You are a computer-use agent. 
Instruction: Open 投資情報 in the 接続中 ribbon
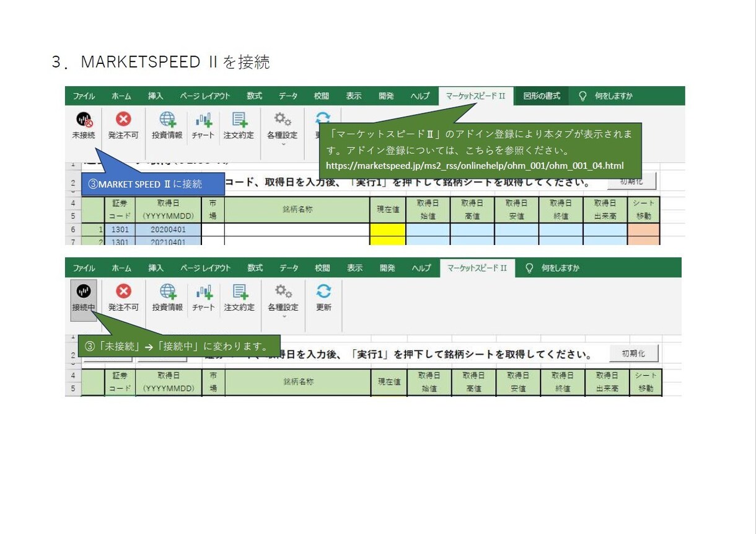(x=167, y=298)
